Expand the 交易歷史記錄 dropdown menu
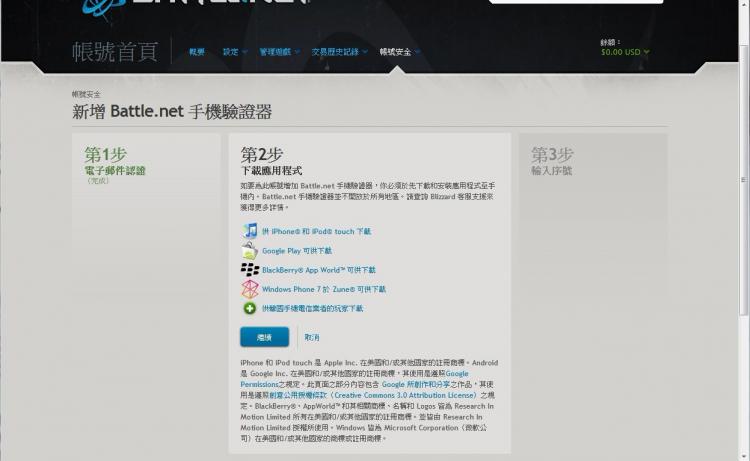The height and width of the screenshot is (461, 750). click(x=339, y=52)
